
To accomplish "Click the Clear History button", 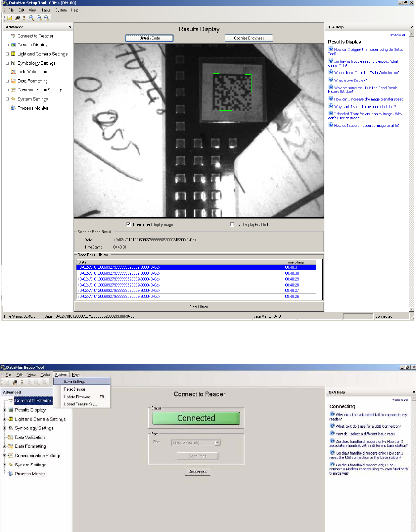I will (199, 307).
